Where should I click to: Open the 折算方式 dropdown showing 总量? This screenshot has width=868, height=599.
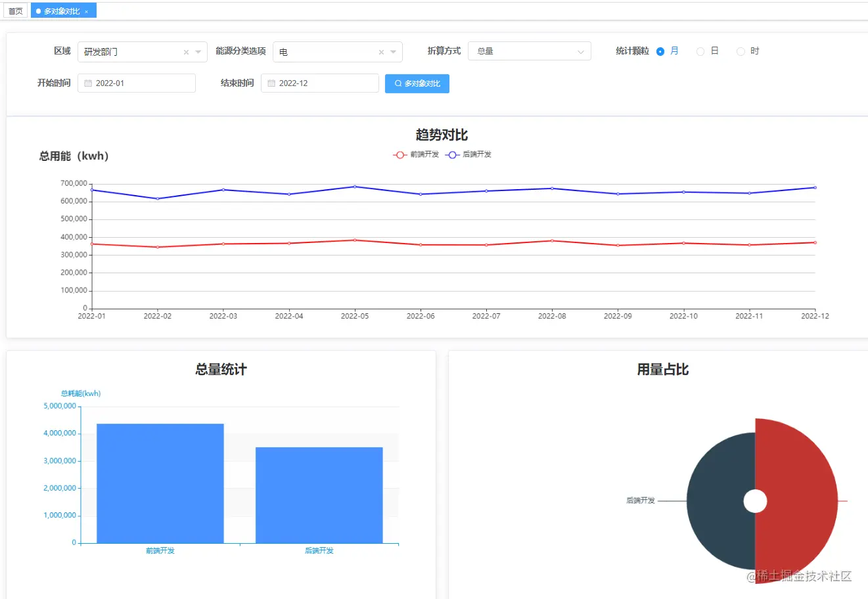click(x=529, y=51)
